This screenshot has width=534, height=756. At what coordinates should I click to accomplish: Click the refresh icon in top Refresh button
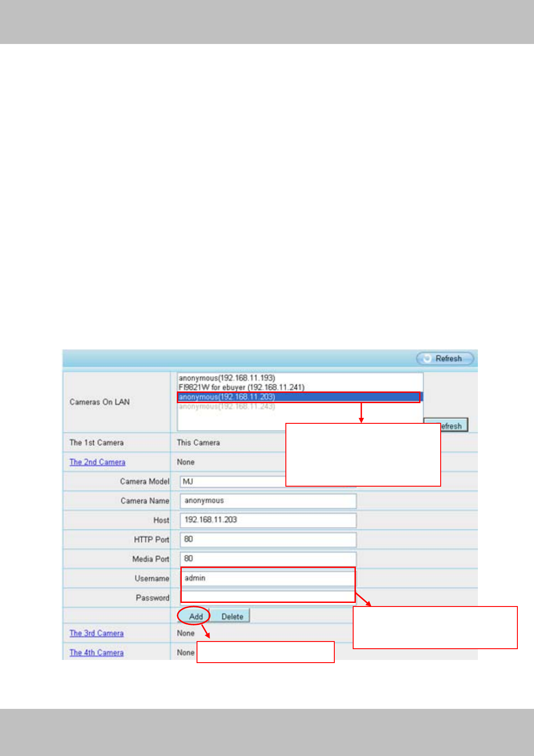(427, 358)
